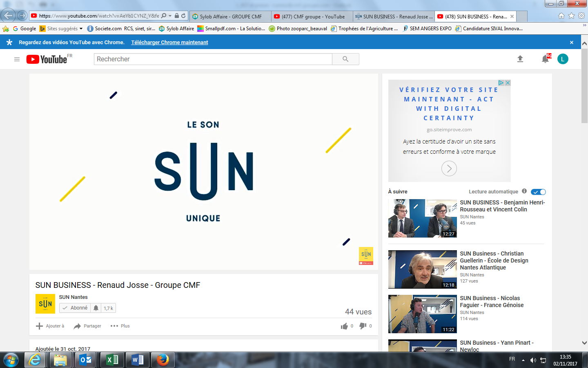Click the browser URL address field
Image resolution: width=588 pixels, height=368 pixels.
click(98, 16)
